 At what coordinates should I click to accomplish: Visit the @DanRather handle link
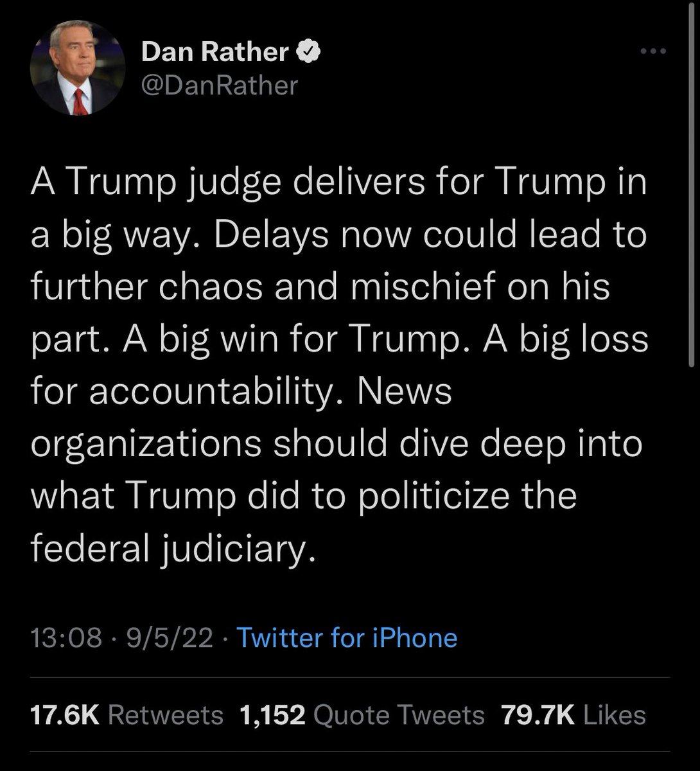click(219, 85)
